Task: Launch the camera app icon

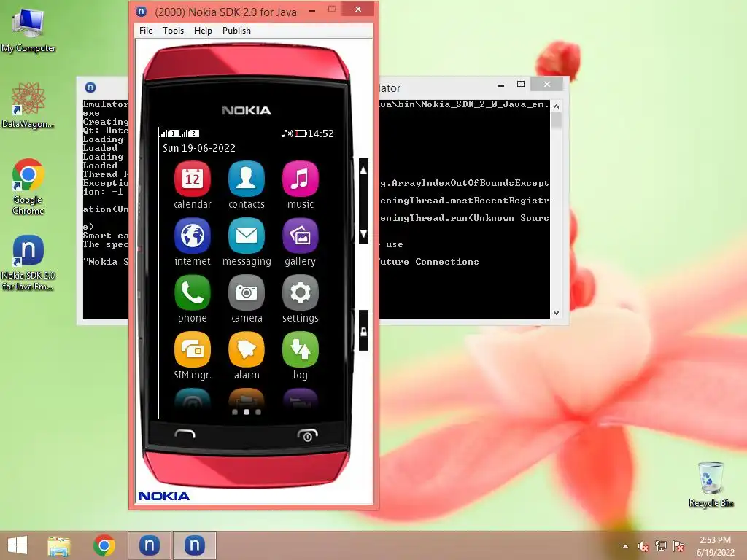Action: click(x=247, y=293)
